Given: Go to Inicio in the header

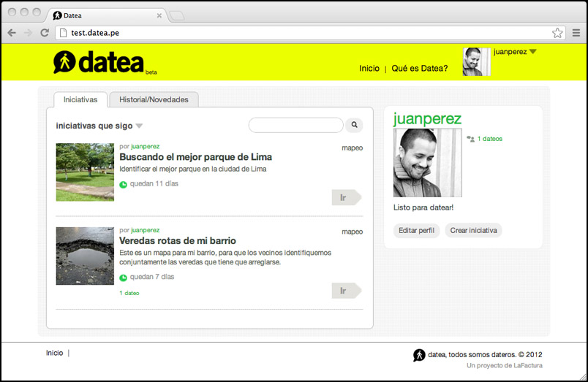Looking at the screenshot, I should click(369, 69).
